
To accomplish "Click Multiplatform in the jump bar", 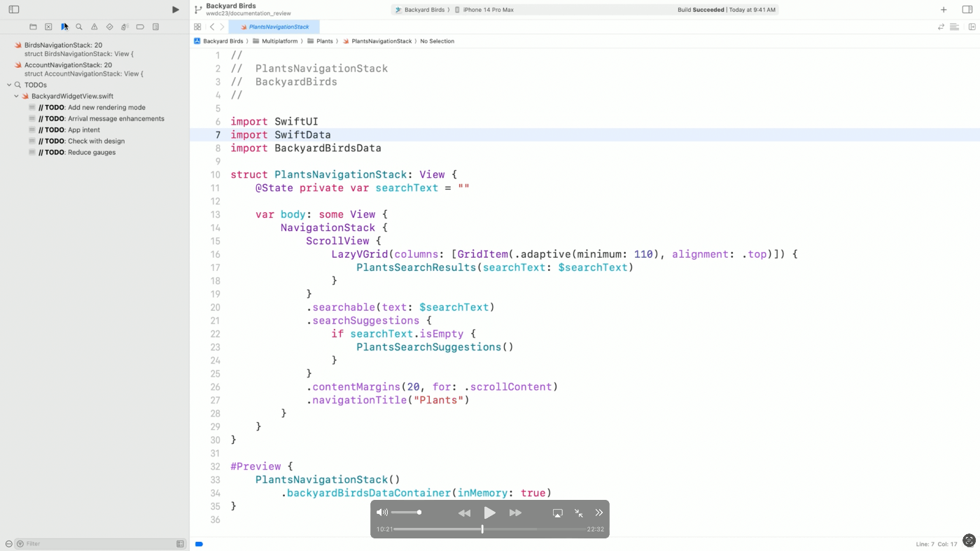I will click(275, 41).
